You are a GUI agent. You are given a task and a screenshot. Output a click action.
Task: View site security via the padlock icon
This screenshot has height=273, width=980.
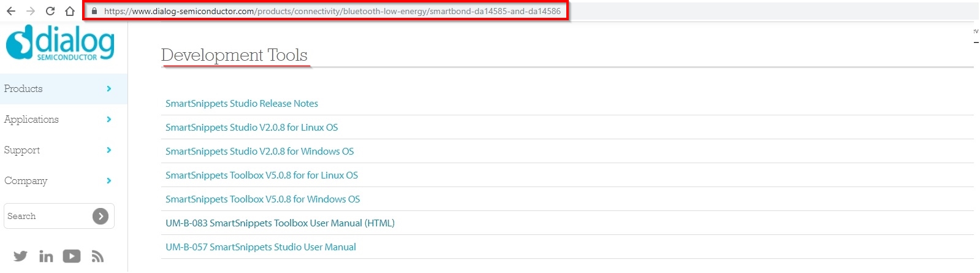94,11
